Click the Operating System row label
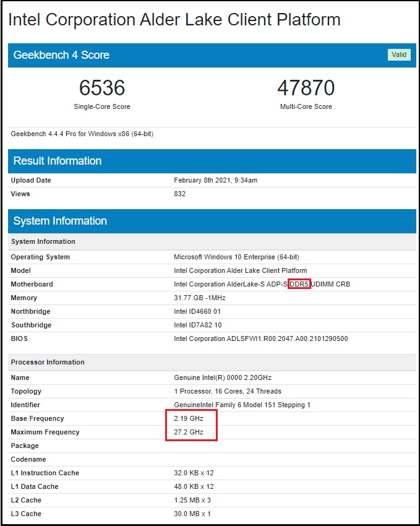Screen dimensions: 420x526 tap(40, 257)
